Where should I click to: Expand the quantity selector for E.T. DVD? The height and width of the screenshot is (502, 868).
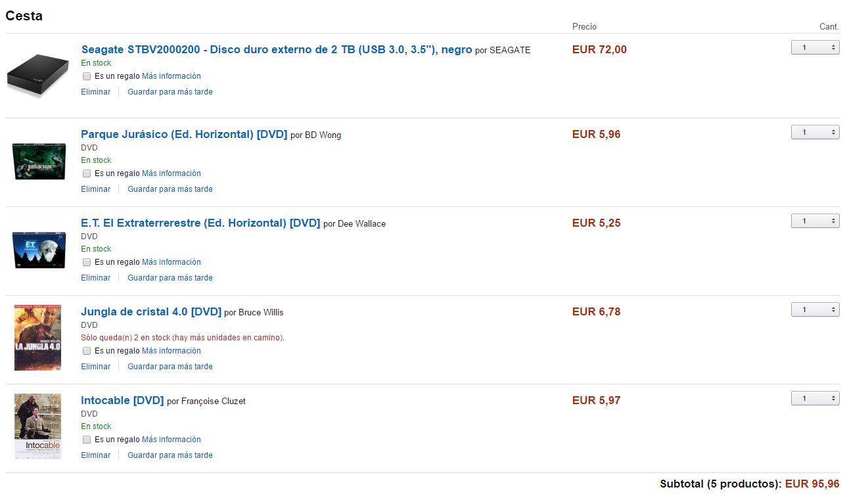click(815, 221)
